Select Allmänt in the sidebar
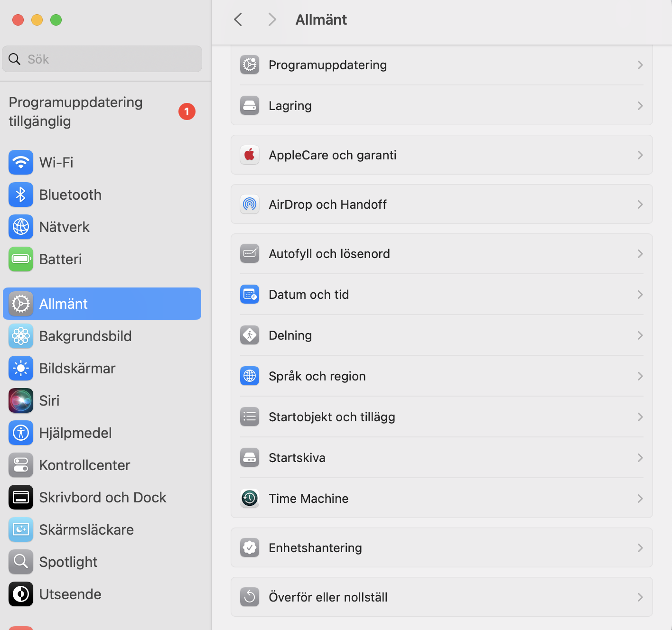Image resolution: width=672 pixels, height=630 pixels. [x=102, y=304]
